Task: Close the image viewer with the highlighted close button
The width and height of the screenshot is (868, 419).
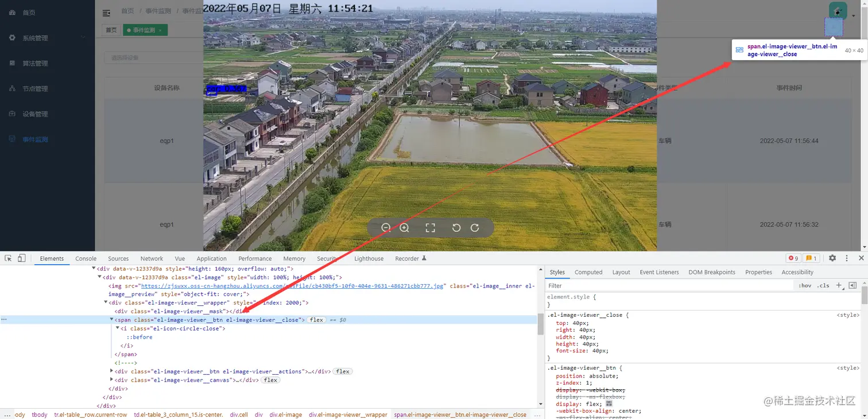Action: (x=834, y=27)
